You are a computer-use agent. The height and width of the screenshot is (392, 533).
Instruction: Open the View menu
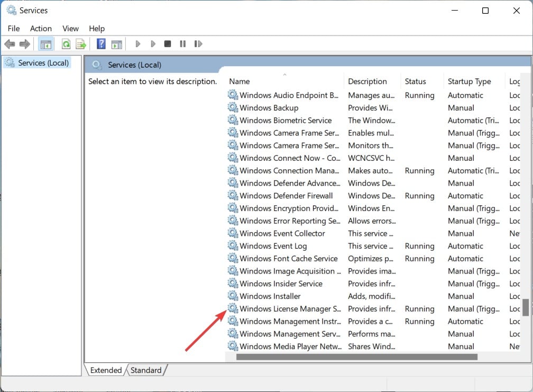click(70, 29)
